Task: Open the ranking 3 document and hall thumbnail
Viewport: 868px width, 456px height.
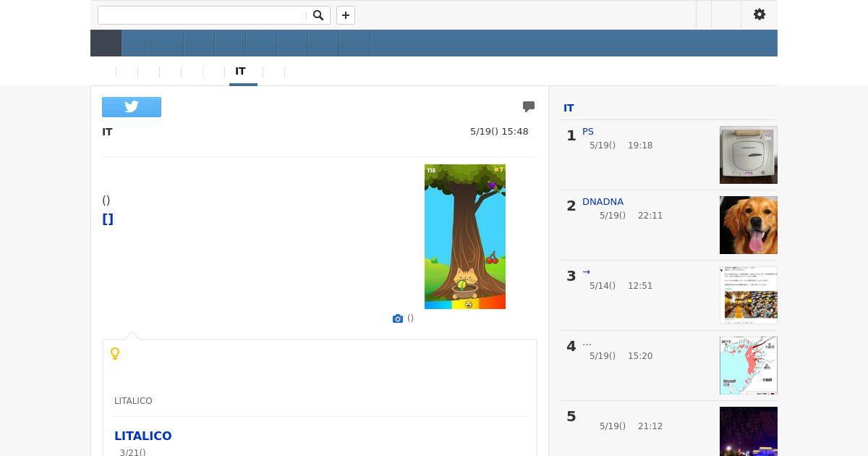Action: (749, 295)
